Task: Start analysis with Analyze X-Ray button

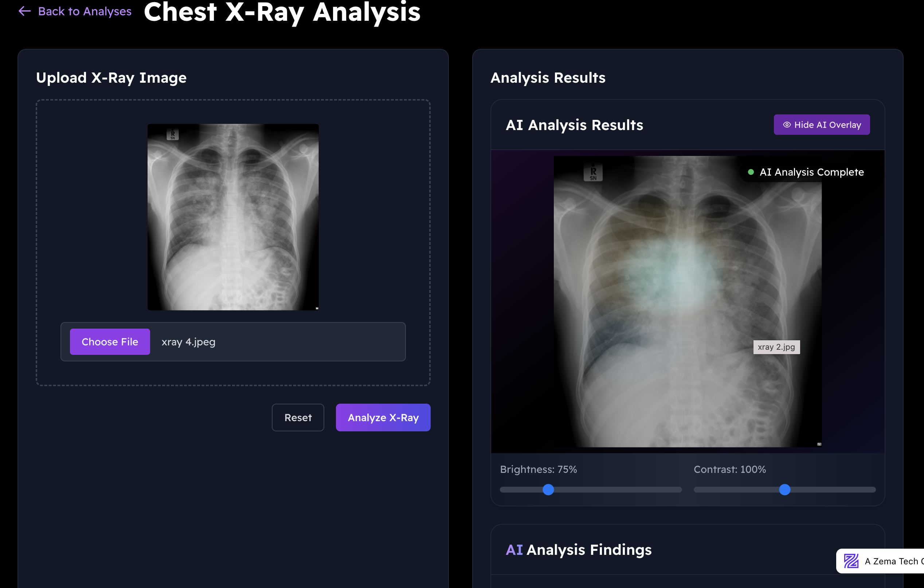Action: pyautogui.click(x=383, y=417)
